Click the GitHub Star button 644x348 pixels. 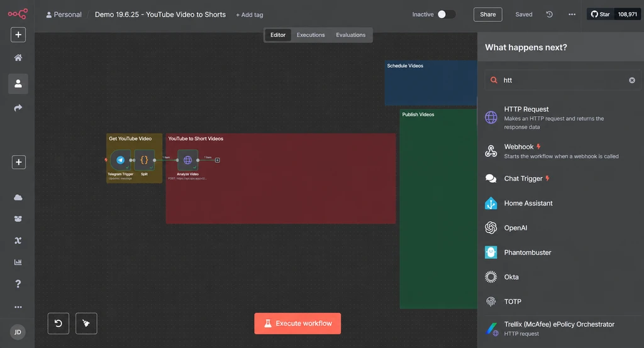pyautogui.click(x=600, y=14)
